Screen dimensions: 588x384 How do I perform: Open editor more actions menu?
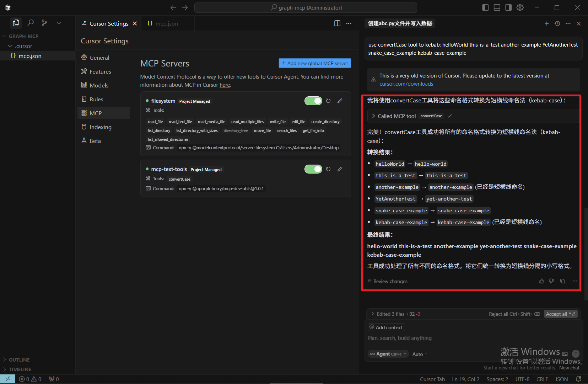(349, 23)
